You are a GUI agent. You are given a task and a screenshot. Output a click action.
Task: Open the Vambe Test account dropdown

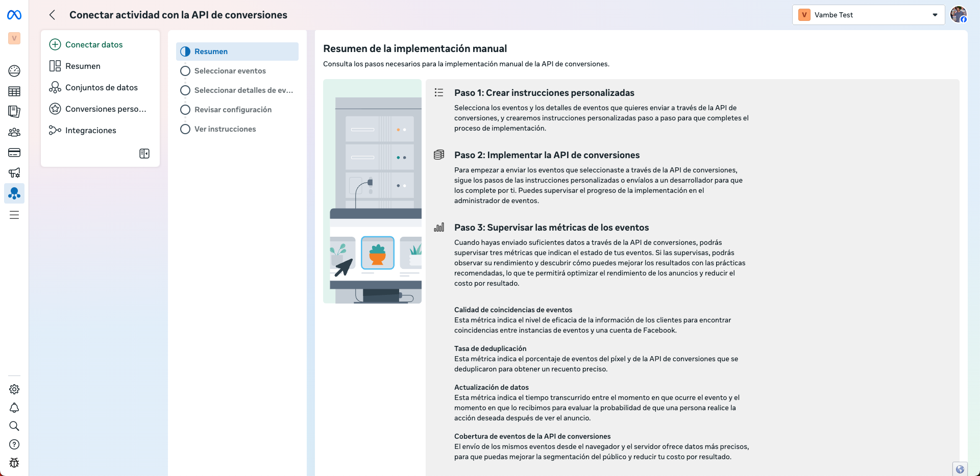click(868, 15)
